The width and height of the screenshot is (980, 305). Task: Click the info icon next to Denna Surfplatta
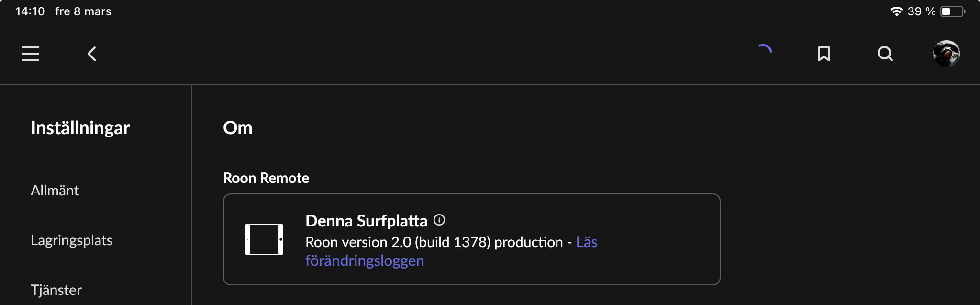439,220
